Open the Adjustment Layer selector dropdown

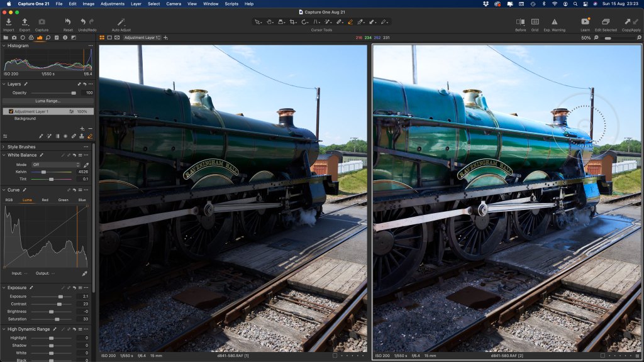click(x=142, y=38)
